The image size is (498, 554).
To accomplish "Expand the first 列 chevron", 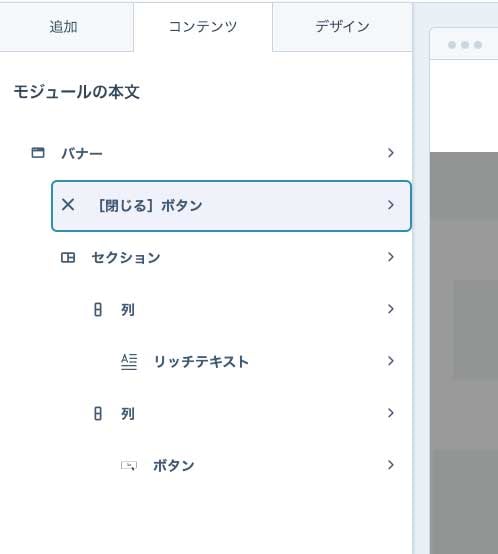I will 391,309.
